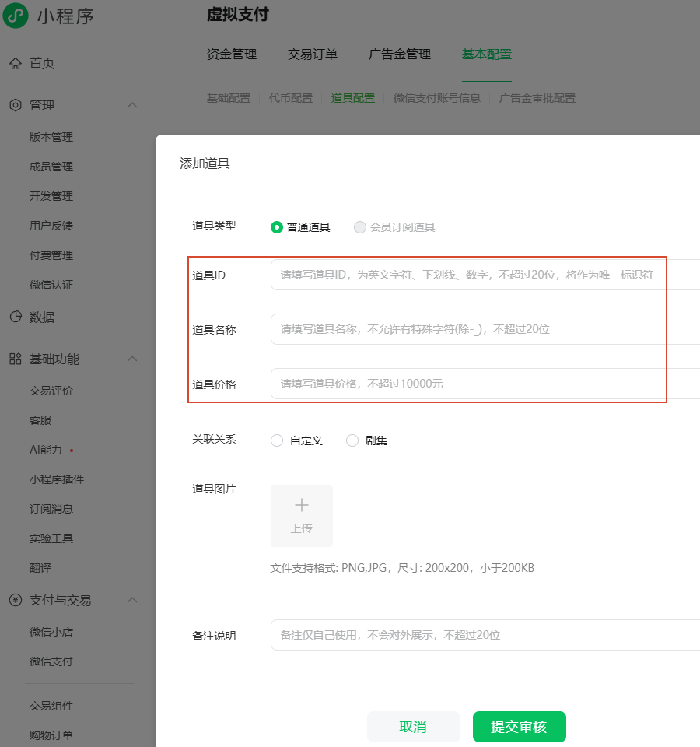Open AI能力 in the sidebar

46,450
